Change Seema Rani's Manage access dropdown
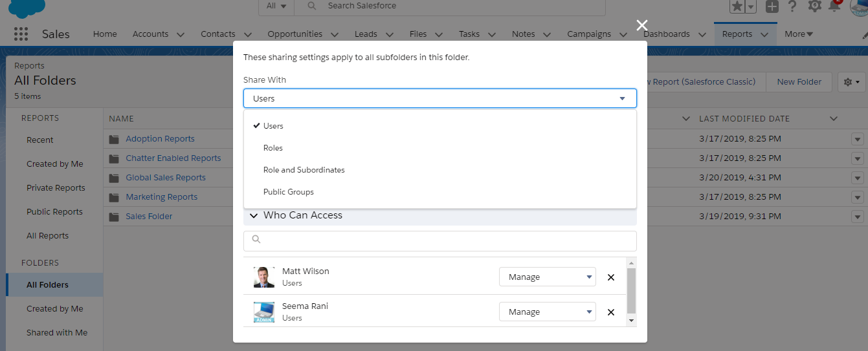Viewport: 868px width, 351px height. 548,312
